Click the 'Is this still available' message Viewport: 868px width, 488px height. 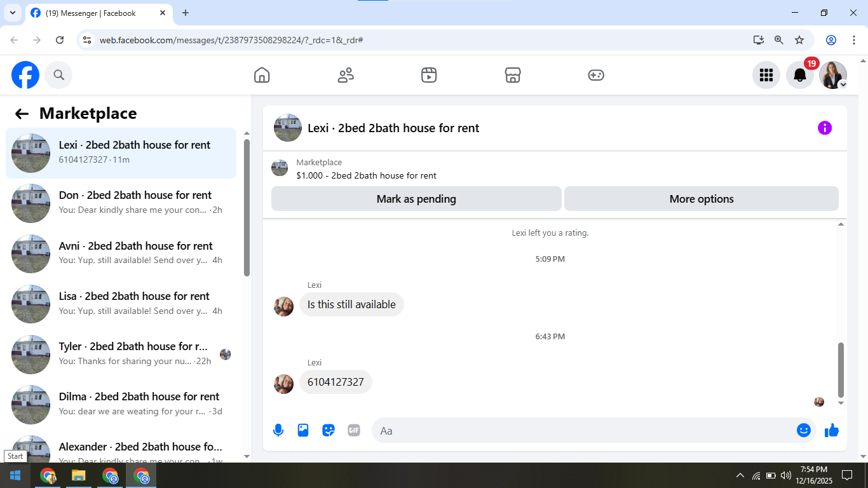(351, 304)
